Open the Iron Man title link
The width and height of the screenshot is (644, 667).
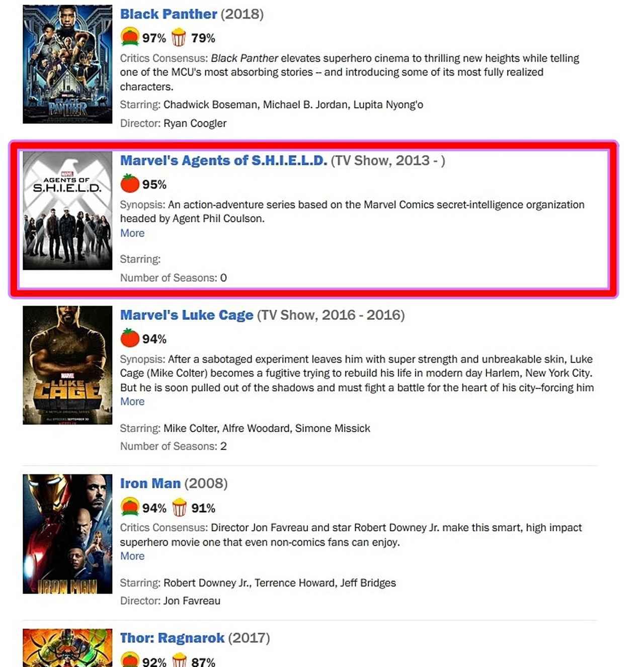pyautogui.click(x=150, y=483)
